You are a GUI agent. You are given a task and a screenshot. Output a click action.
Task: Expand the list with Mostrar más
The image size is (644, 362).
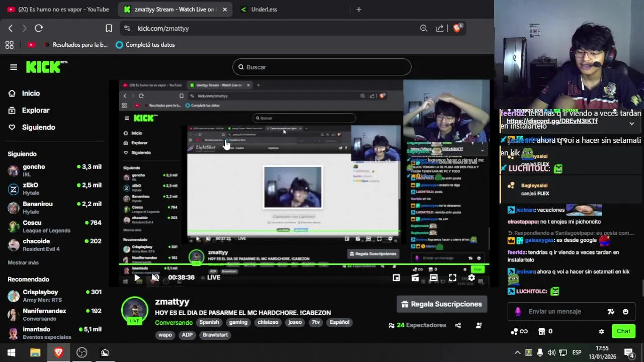tap(23, 262)
